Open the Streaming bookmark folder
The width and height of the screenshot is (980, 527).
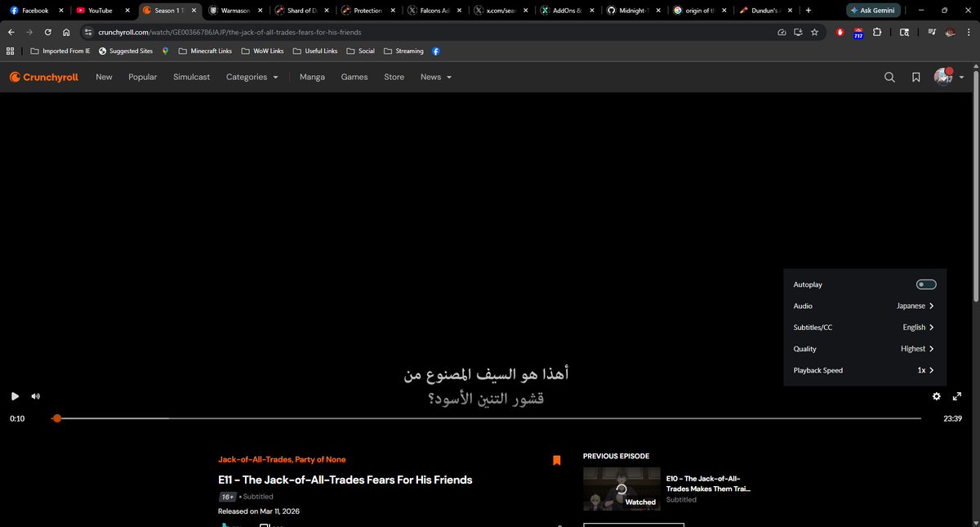tap(403, 51)
